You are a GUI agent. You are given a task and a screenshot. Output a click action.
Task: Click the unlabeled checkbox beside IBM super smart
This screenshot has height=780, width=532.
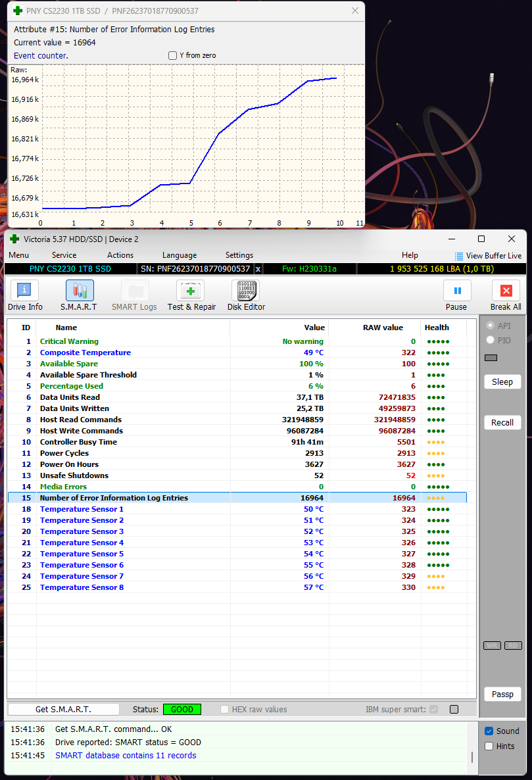(x=454, y=710)
